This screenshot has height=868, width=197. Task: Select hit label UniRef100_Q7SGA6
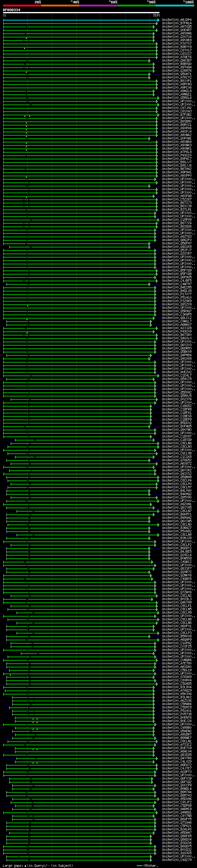click(177, 823)
